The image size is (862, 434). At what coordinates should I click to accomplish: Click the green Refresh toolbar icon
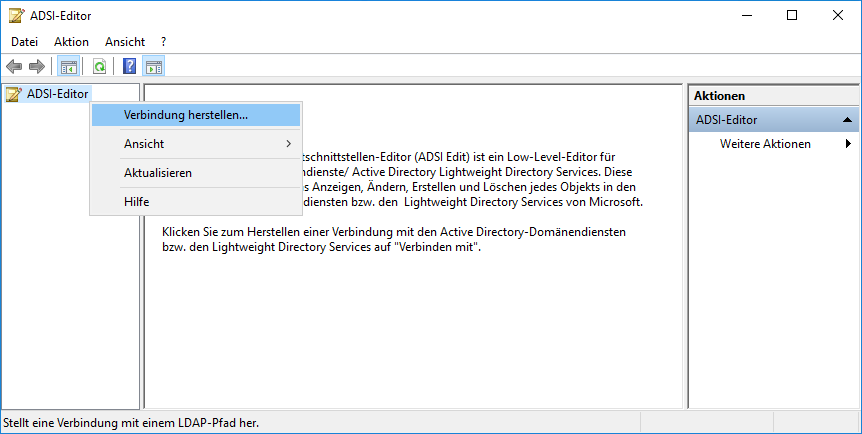tap(99, 67)
